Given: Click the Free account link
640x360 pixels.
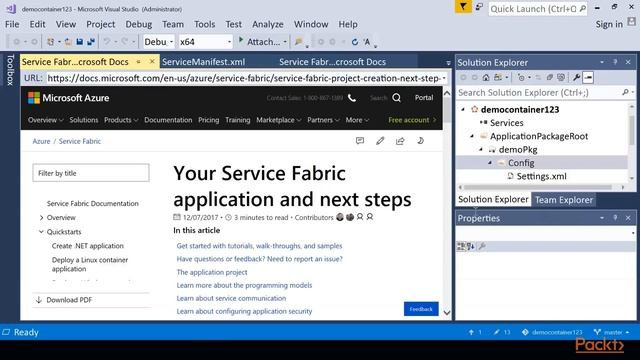Looking at the screenshot, I should click(412, 120).
